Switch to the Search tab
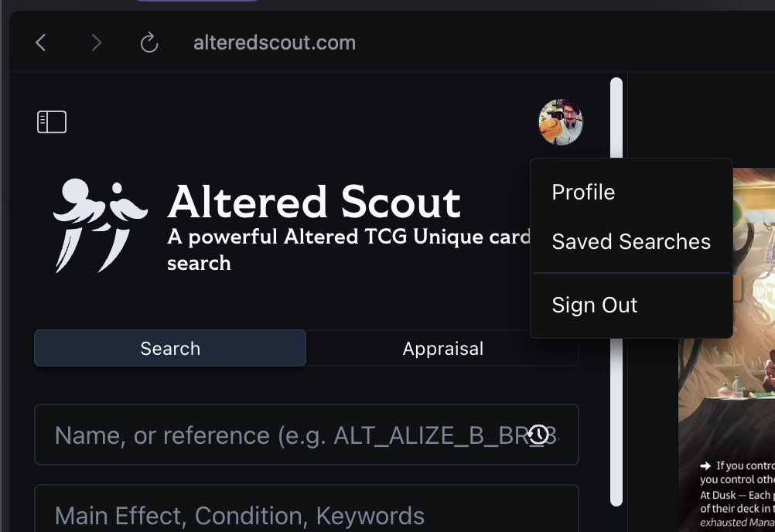The width and height of the screenshot is (775, 532). (170, 348)
